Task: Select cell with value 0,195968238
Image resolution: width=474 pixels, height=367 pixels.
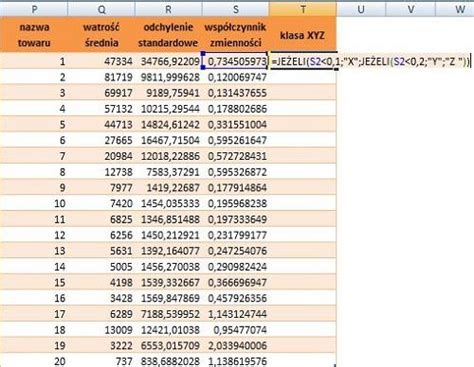Action: click(235, 203)
